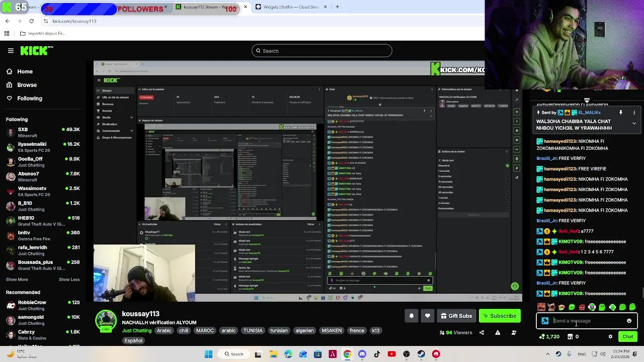Open Browse in the Kick sidebar
Viewport: 644px width, 362px height.
[x=22, y=85]
